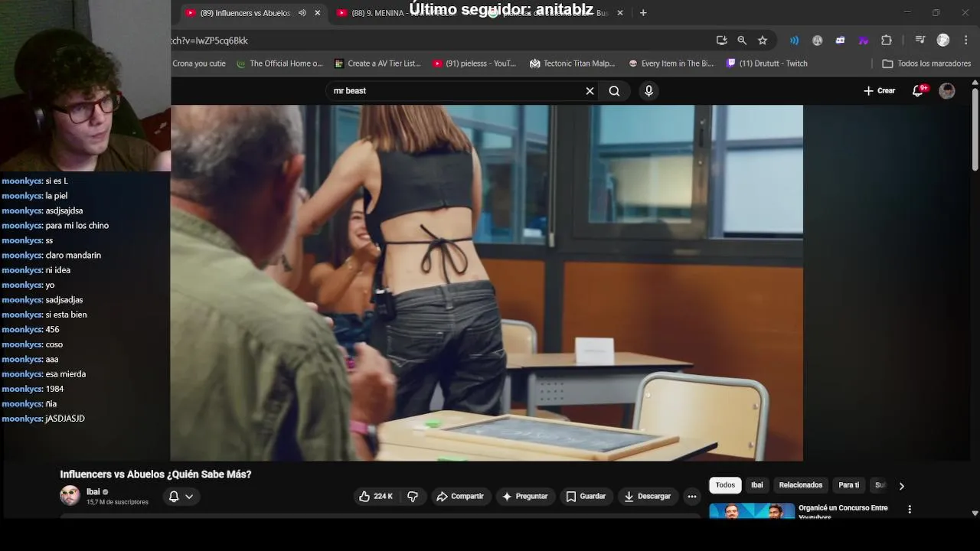Image resolution: width=980 pixels, height=551 pixels.
Task: Click the chat message 'para mi los chino'
Action: point(77,226)
